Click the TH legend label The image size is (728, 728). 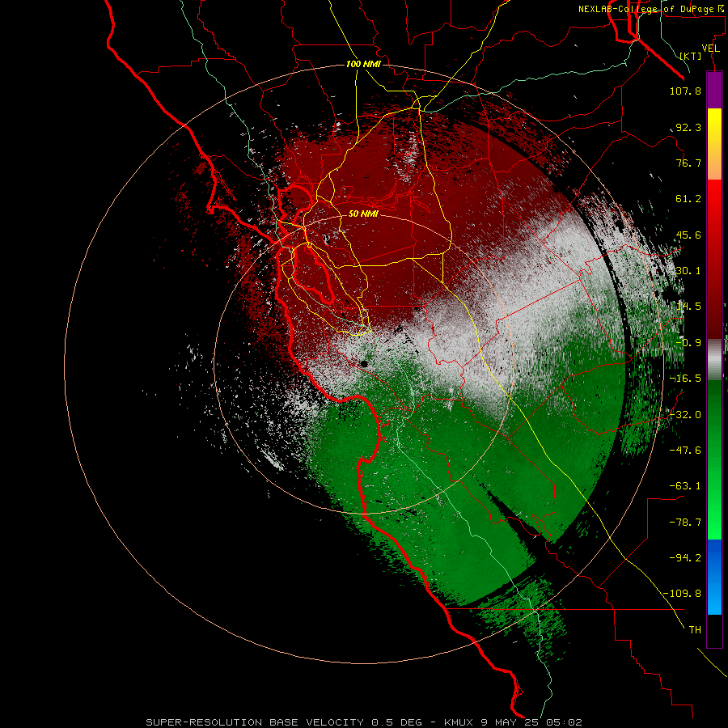695,630
